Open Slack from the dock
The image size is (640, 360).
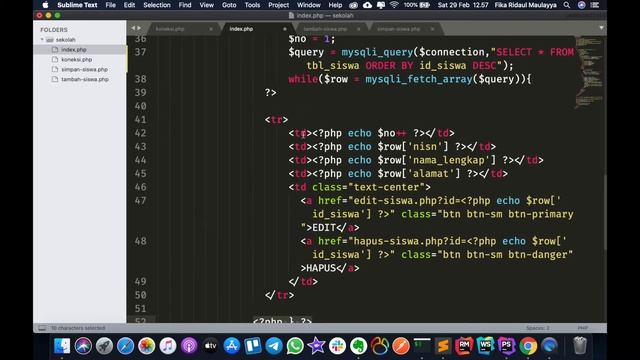(338, 346)
